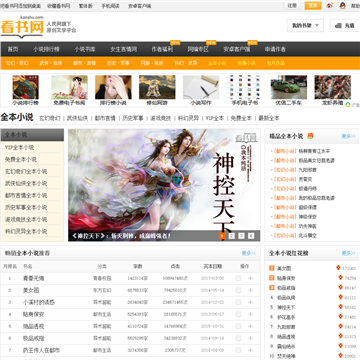Screen dimensions: 360x360
Task: Go to banner slide 4
Action: point(251,236)
